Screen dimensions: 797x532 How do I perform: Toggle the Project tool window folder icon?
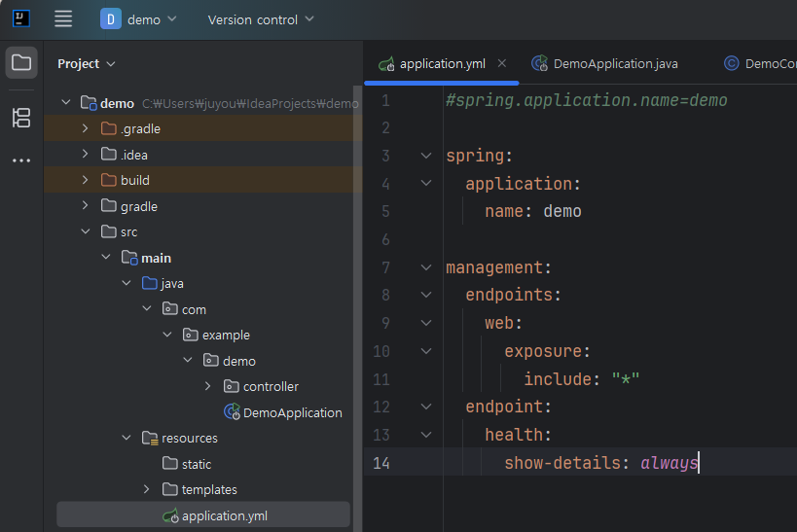pyautogui.click(x=21, y=62)
